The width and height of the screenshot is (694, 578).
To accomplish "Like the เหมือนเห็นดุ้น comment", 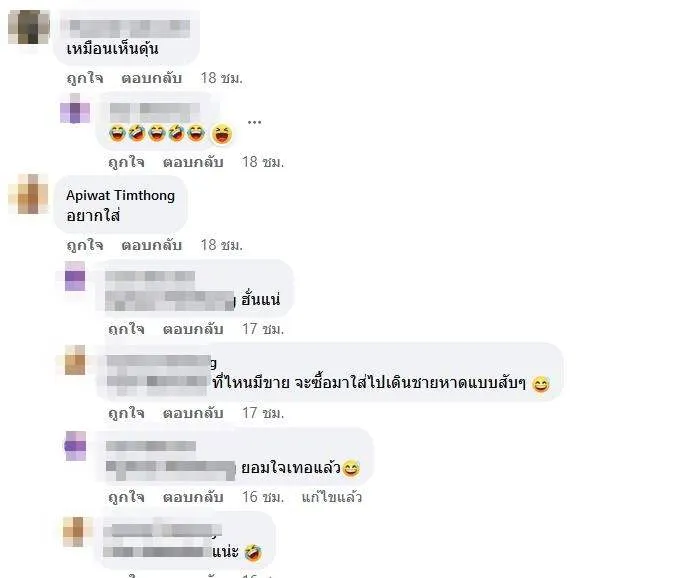I will pos(85,78).
